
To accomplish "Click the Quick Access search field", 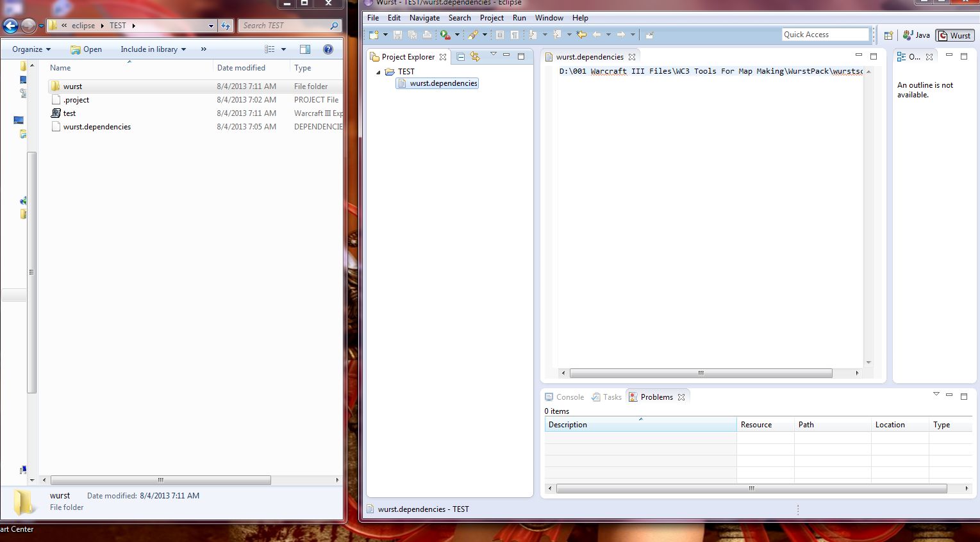I will (x=826, y=35).
